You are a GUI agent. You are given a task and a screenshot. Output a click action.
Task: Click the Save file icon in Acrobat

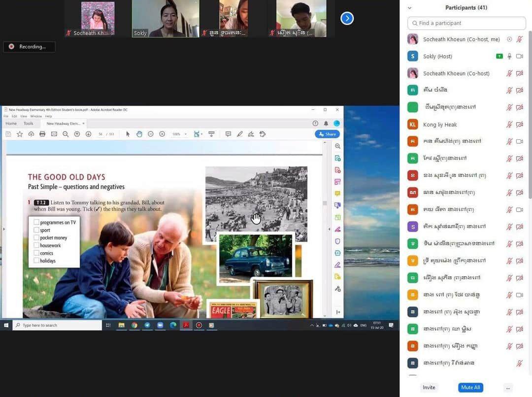[8, 134]
